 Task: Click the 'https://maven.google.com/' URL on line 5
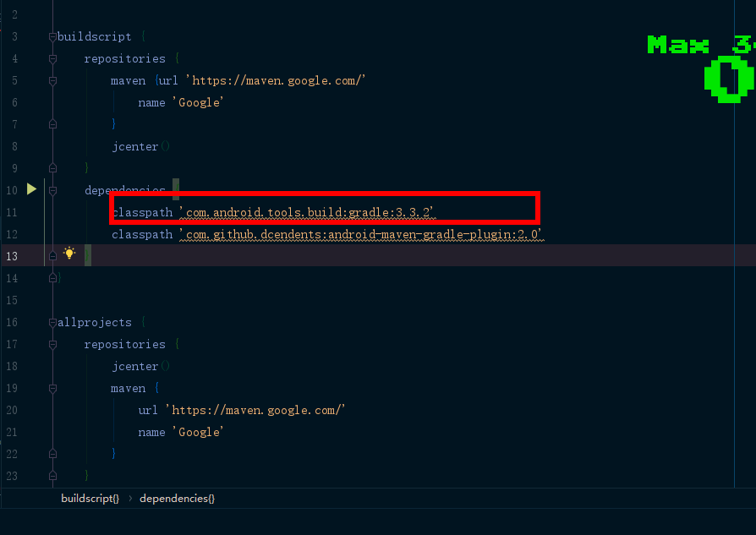tap(276, 80)
